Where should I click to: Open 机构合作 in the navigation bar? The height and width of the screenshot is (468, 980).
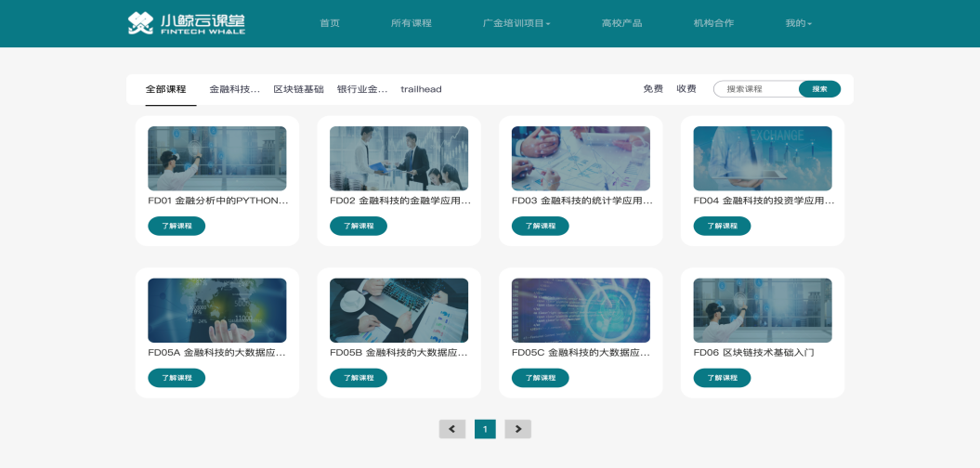713,23
